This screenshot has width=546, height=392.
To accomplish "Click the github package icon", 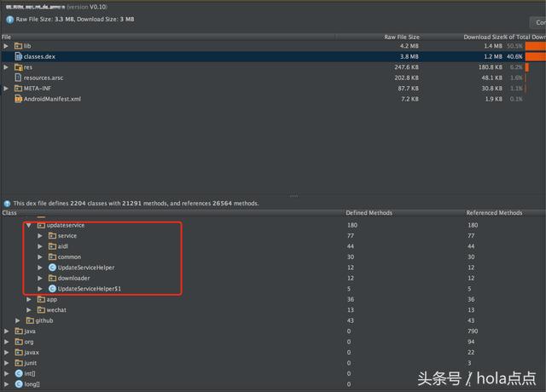I will pos(30,320).
